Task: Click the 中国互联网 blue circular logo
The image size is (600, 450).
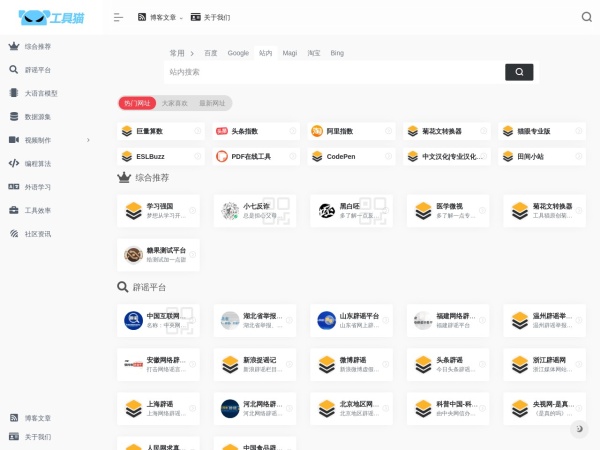Action: pyautogui.click(x=134, y=321)
